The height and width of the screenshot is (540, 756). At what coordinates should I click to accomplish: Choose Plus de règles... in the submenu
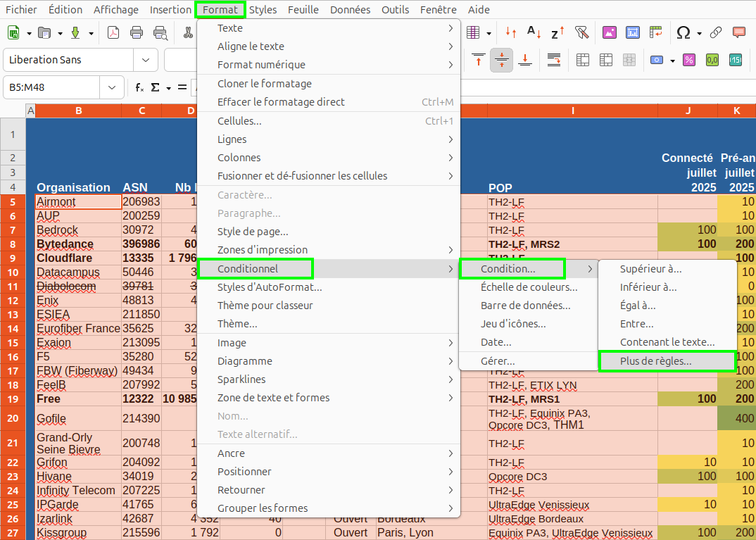(x=667, y=361)
